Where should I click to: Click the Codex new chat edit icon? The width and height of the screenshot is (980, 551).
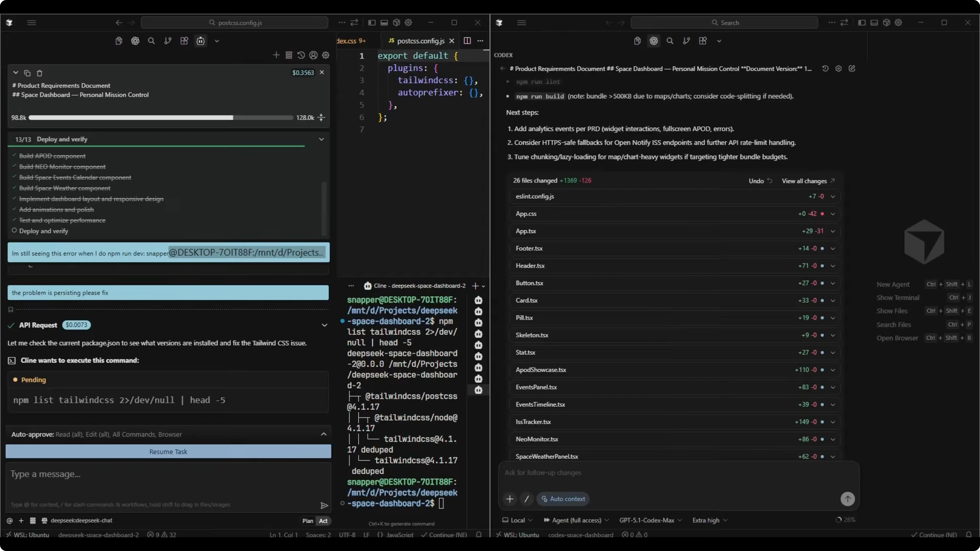coord(852,68)
